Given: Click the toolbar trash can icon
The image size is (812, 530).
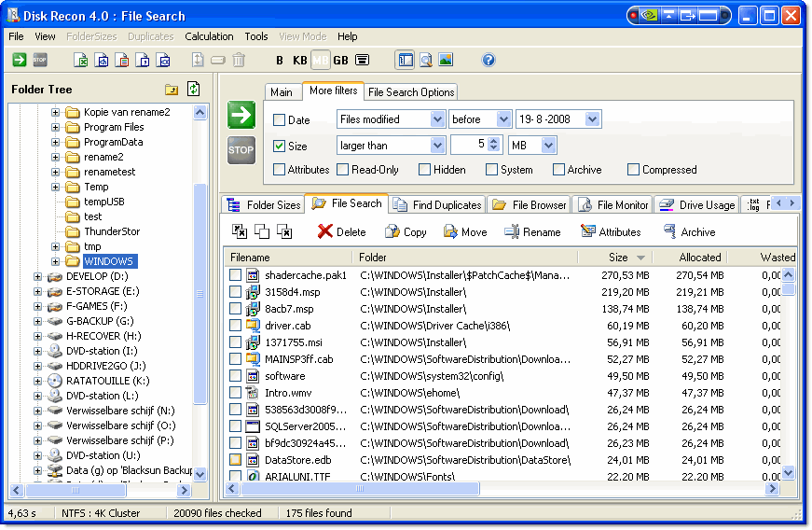Looking at the screenshot, I should [x=239, y=60].
